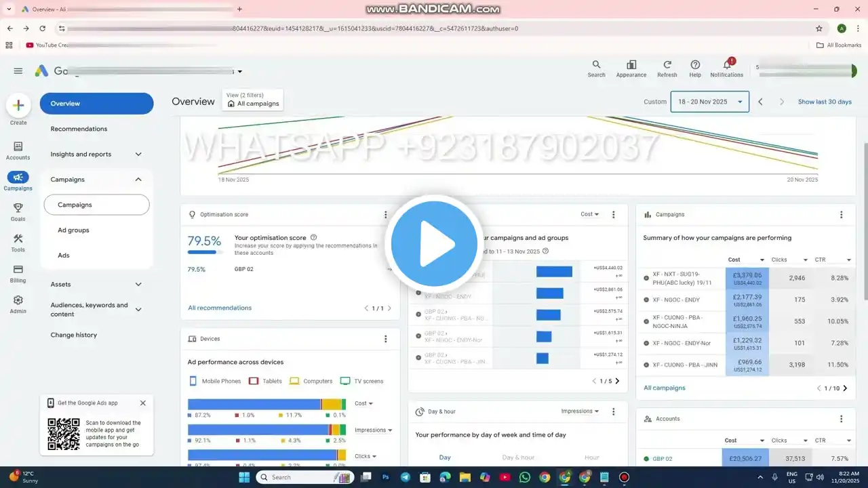The width and height of the screenshot is (868, 488).
Task: Click the Search icon in top bar
Action: [x=596, y=65]
